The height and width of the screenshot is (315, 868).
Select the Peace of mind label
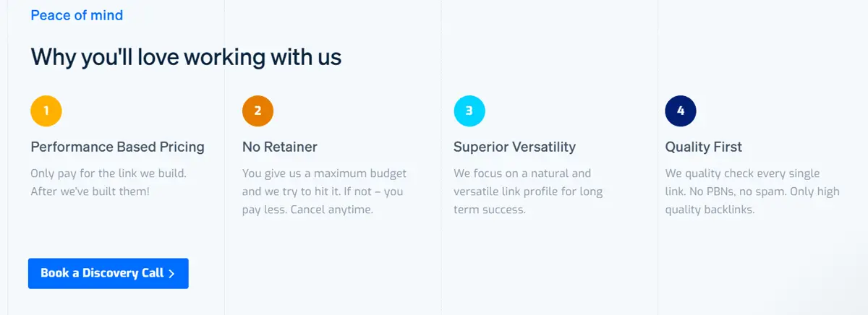tap(77, 15)
